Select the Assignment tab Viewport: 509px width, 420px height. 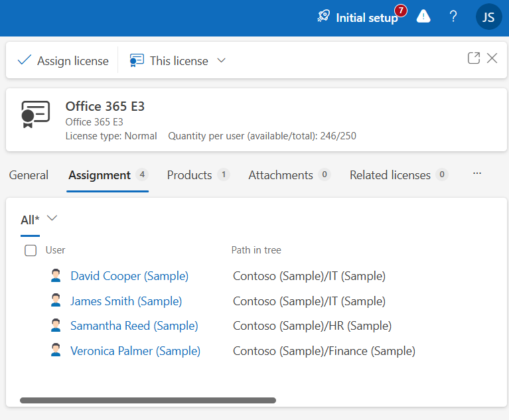(108, 175)
